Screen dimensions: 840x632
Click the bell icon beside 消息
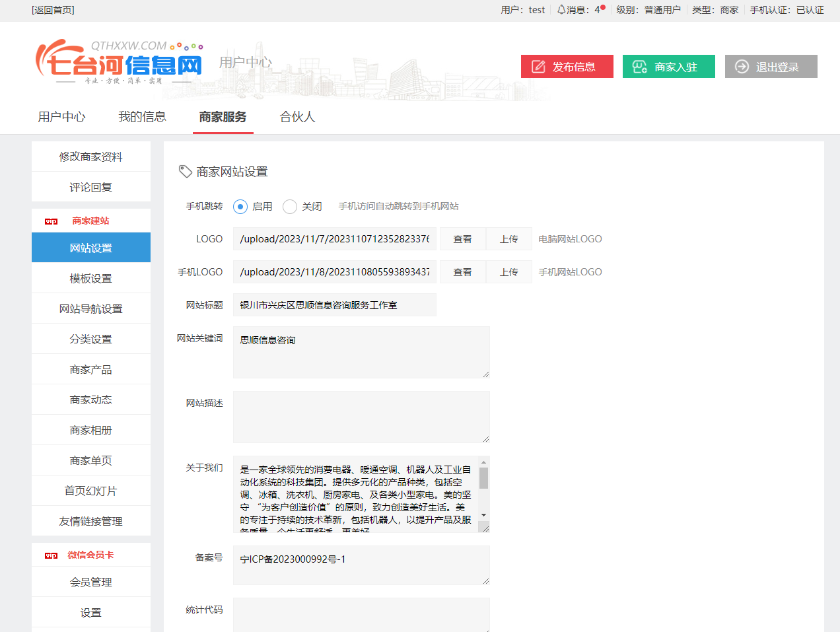(x=561, y=10)
